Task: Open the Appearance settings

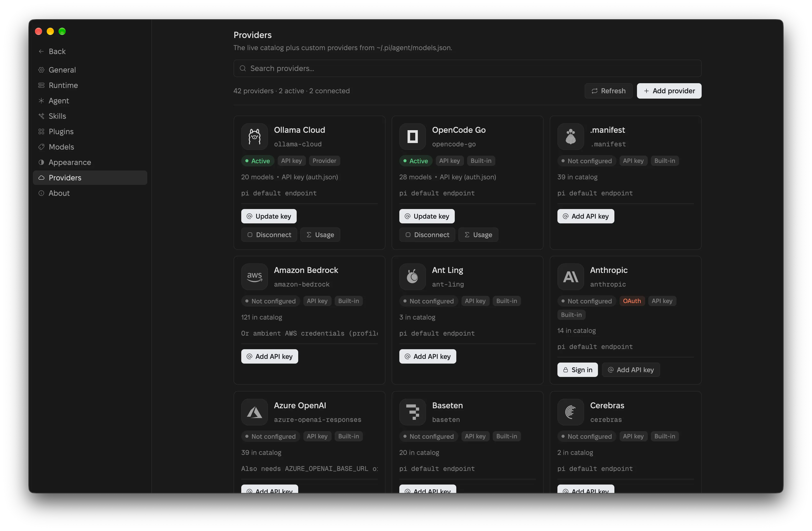Action: pyautogui.click(x=90, y=163)
